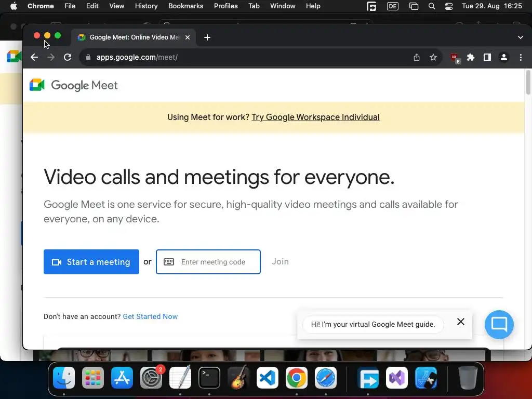Screen dimensions: 532x399
Task: Open App Store from the Dock
Action: tap(122, 378)
